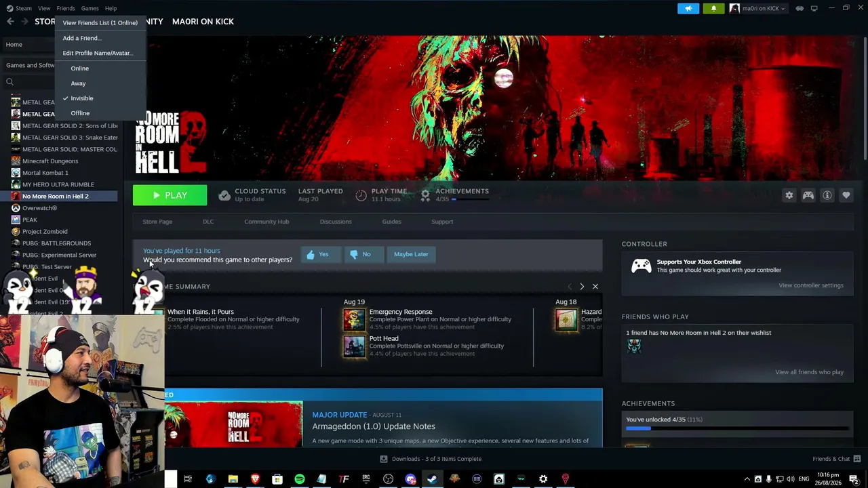Viewport: 868px width, 488px height.
Task: Open Brave browser from the taskbar
Action: click(255, 479)
